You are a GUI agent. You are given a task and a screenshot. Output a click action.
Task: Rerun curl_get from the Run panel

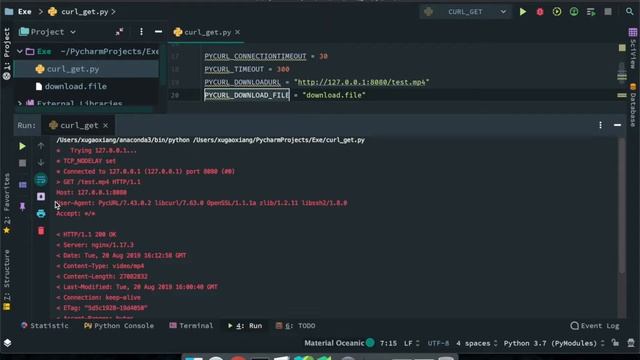click(22, 146)
